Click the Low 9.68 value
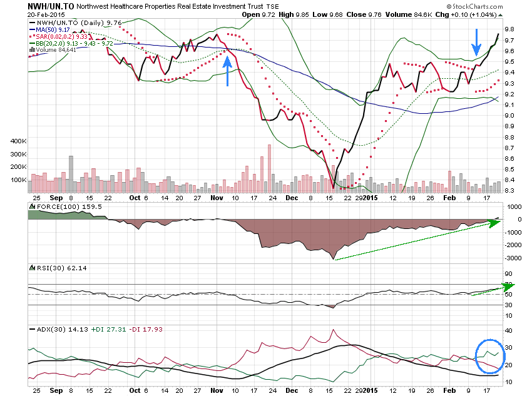This screenshot has width=532, height=396. (x=327, y=14)
